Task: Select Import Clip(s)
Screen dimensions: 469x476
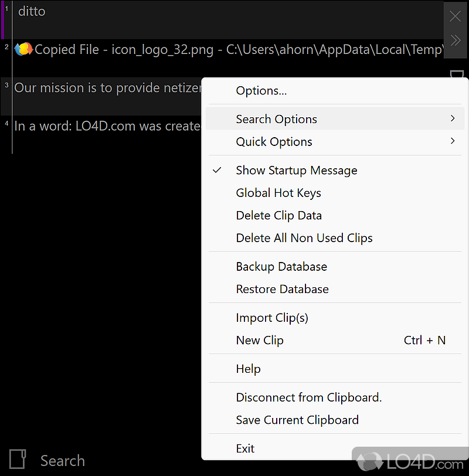Action: pyautogui.click(x=272, y=317)
